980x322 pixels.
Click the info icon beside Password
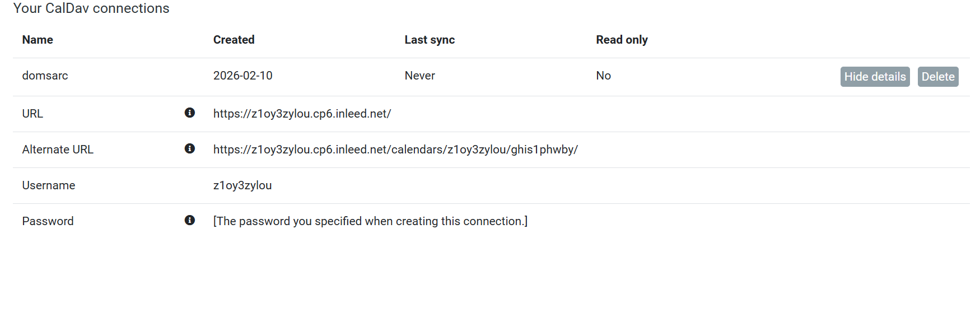(190, 221)
